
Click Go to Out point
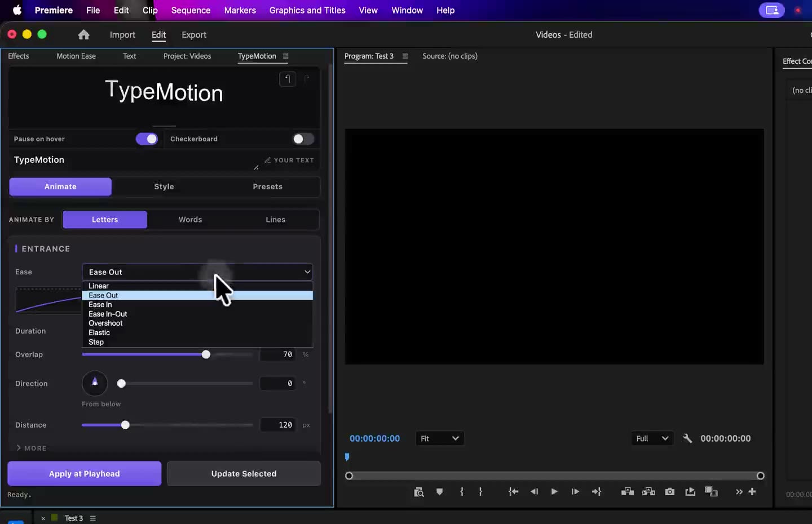[597, 492]
